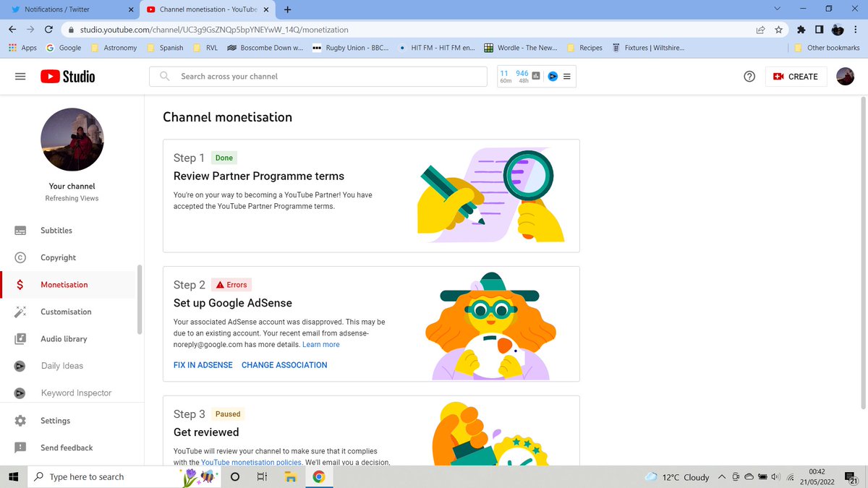Screen dimensions: 868x488
Task: Open the Apps bookmarks shortcut
Action: click(x=22, y=48)
